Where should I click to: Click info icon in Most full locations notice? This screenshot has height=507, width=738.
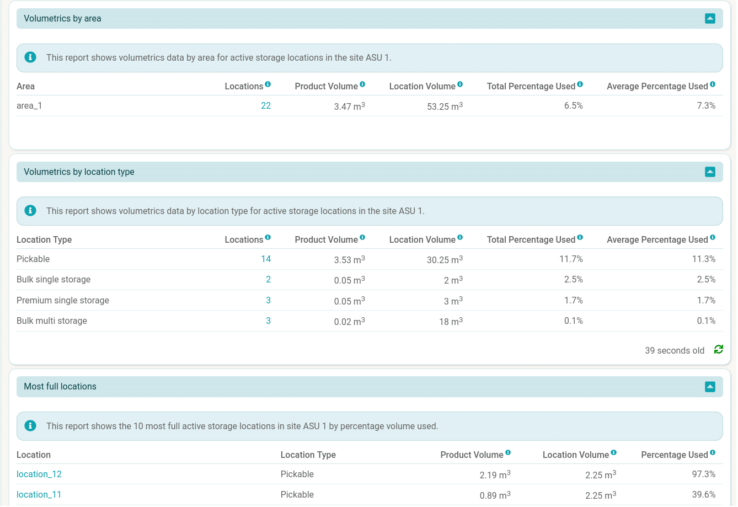(30, 426)
